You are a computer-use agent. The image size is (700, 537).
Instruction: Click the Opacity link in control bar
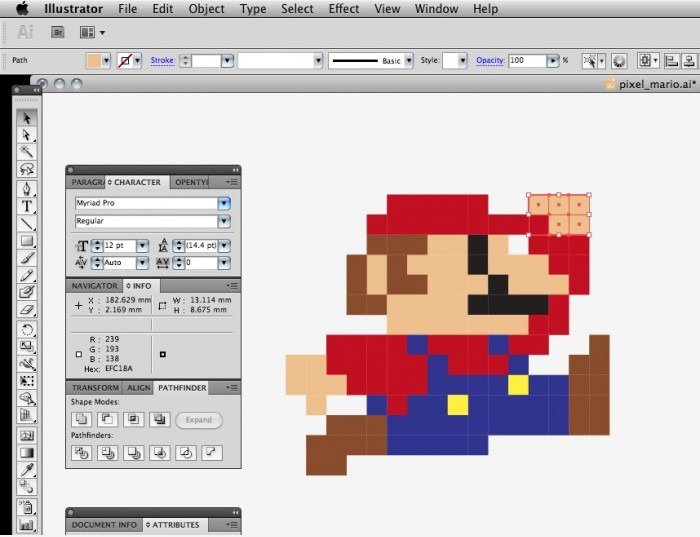coord(490,60)
